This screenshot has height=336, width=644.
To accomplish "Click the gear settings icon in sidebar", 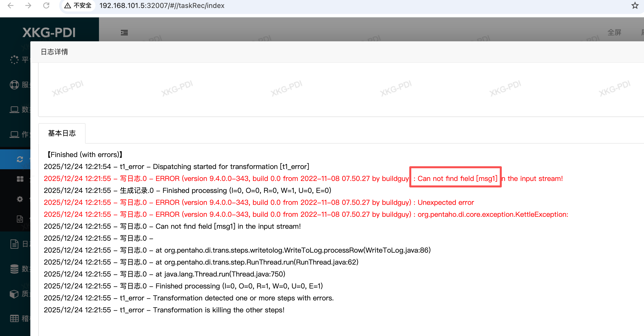I will click(20, 199).
